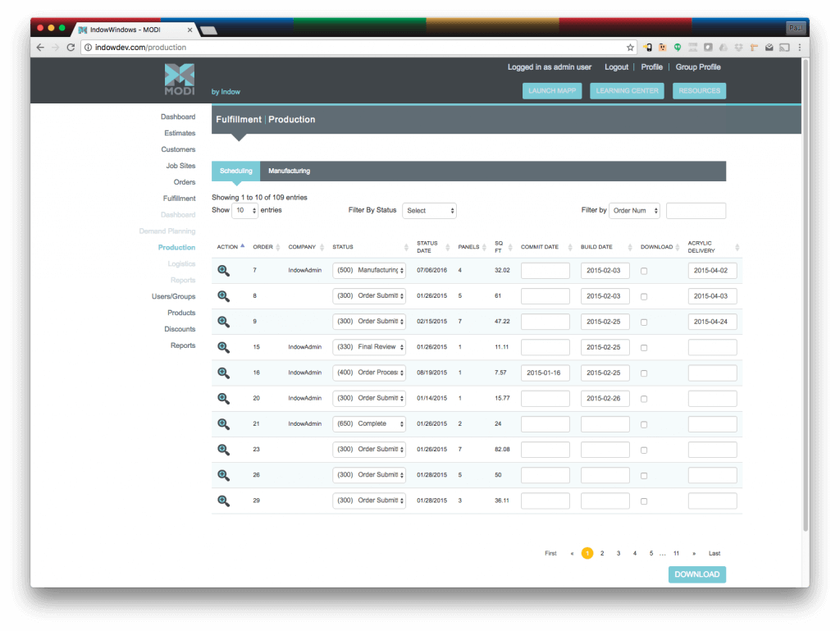This screenshot has width=840, height=631.
Task: Tick the download checkbox for order 16
Action: (644, 373)
